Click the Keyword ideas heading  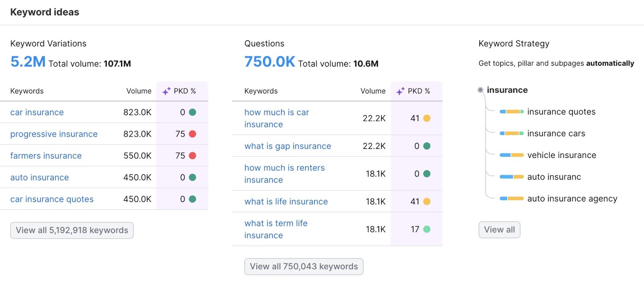pos(45,12)
